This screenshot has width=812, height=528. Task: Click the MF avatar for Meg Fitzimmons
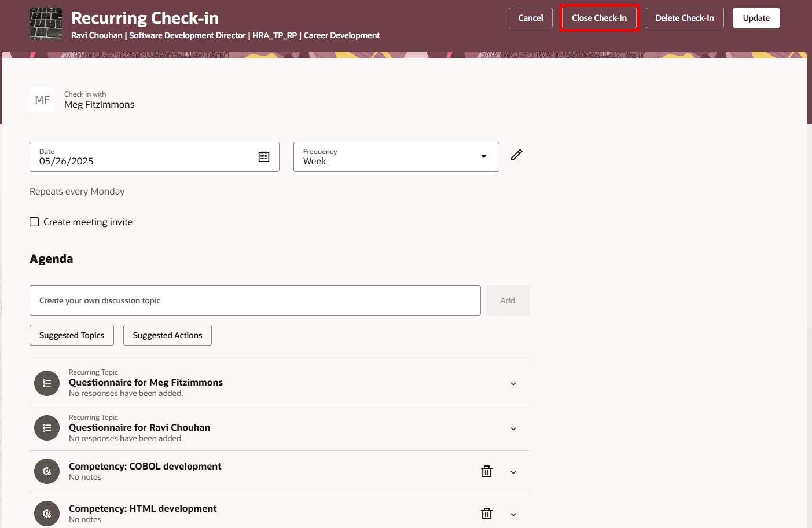42,100
